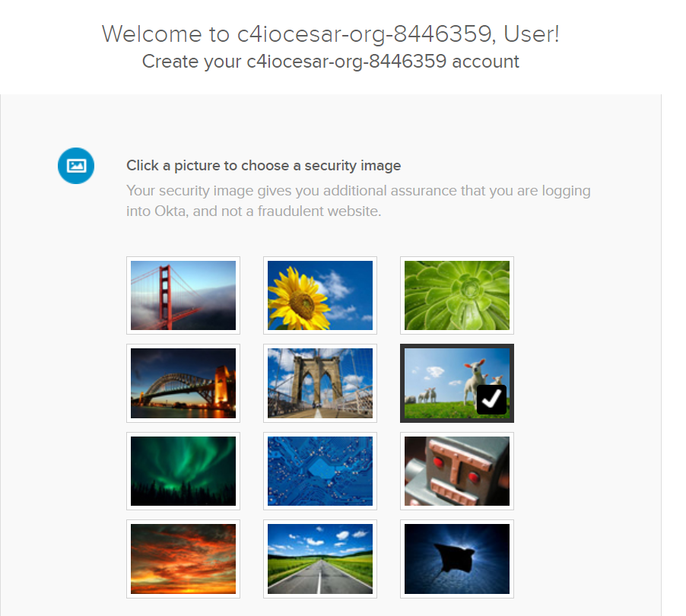The width and height of the screenshot is (686, 616).
Task: Pick the green aurora borealis image
Action: click(x=183, y=472)
